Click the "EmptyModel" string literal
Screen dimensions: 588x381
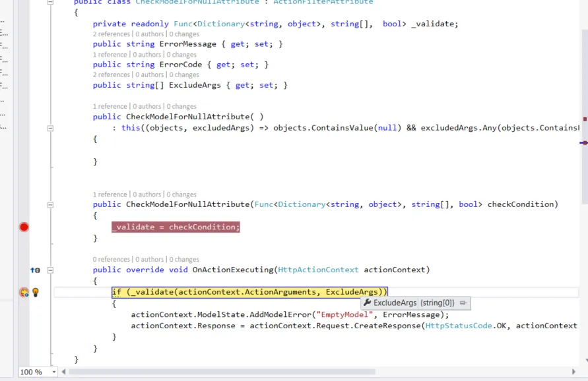pyautogui.click(x=344, y=314)
